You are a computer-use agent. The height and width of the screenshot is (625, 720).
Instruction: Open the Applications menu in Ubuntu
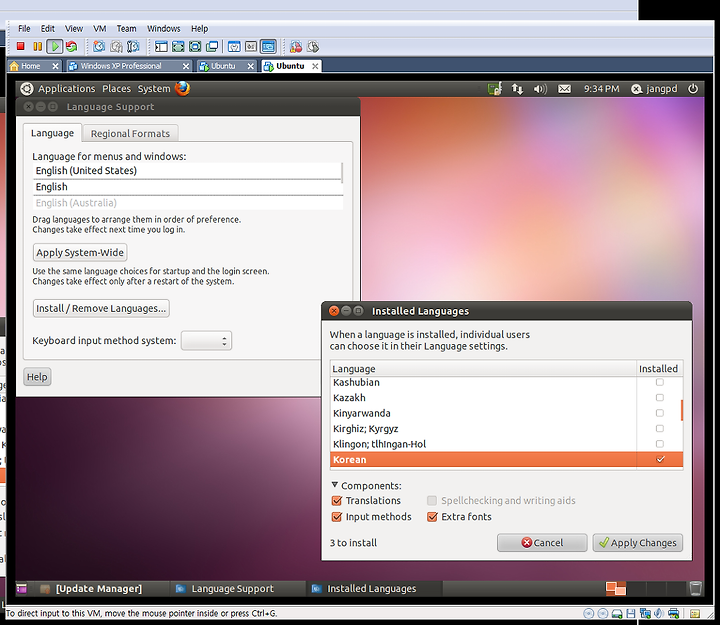click(67, 89)
